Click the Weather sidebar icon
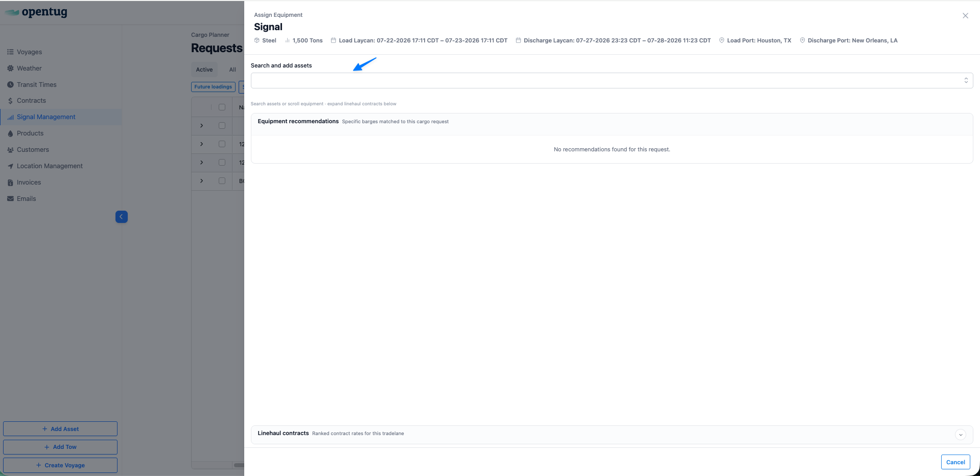Viewport: 980px width, 476px height. point(10,69)
